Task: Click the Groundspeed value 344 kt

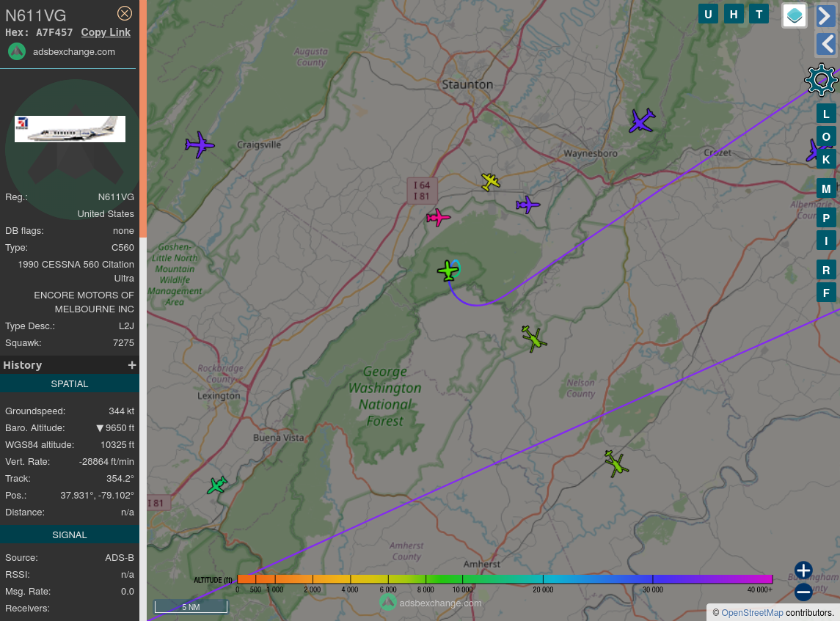Action: click(x=121, y=411)
